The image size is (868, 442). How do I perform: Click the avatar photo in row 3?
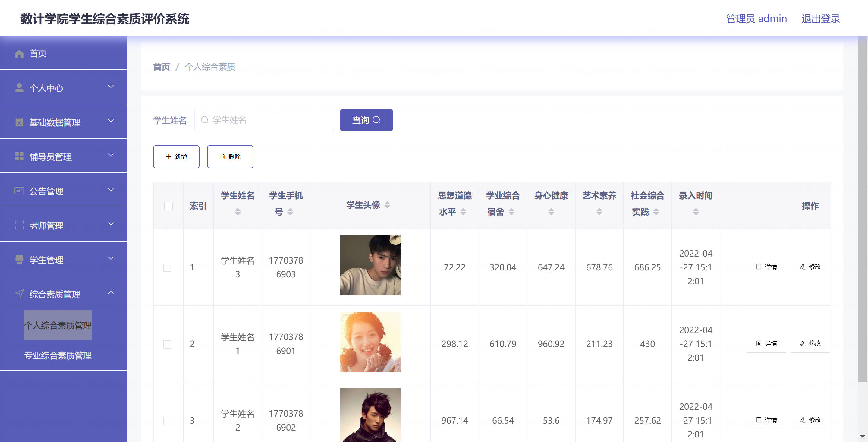tap(370, 415)
